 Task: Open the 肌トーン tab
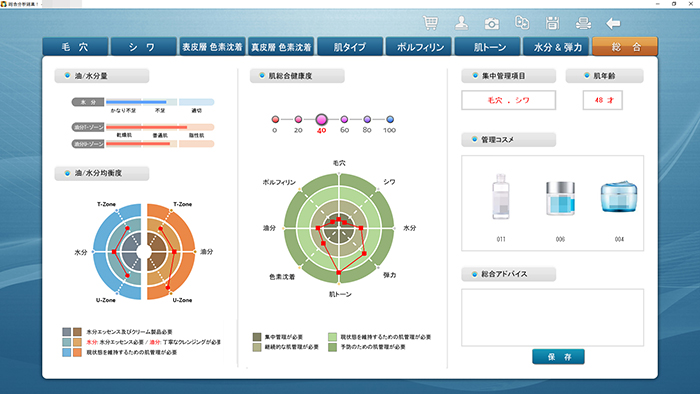pos(488,47)
